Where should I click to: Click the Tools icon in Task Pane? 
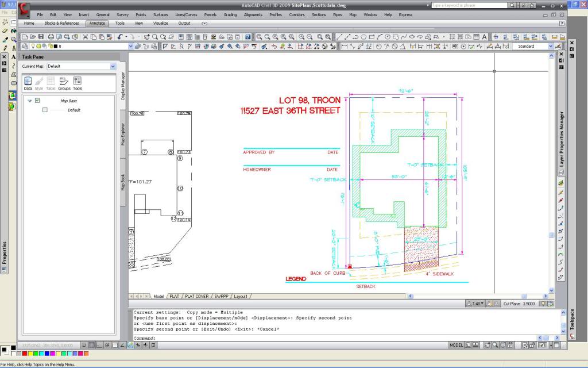78,83
